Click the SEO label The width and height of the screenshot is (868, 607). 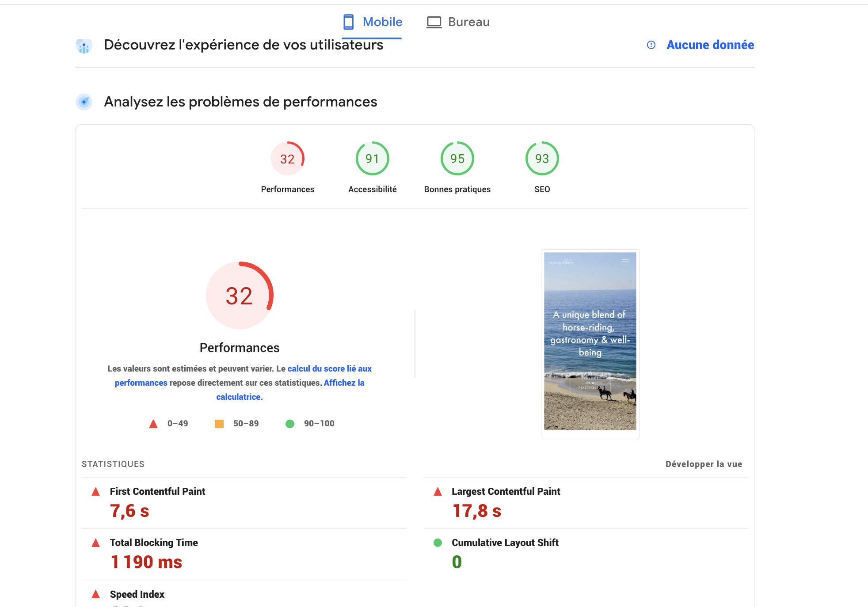click(x=542, y=190)
